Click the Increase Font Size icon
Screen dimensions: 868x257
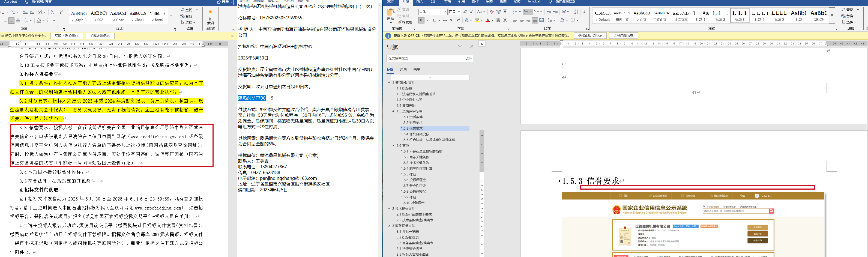[465, 12]
